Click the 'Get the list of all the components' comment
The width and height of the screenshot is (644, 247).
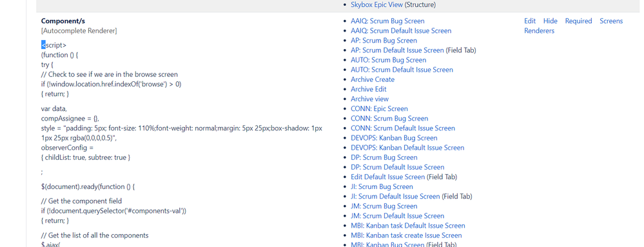click(x=95, y=235)
